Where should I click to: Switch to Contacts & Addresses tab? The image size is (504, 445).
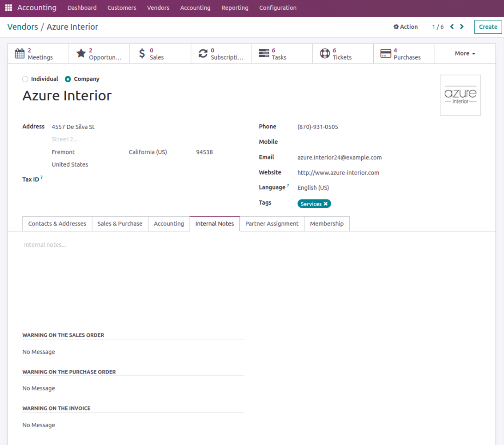(x=57, y=224)
